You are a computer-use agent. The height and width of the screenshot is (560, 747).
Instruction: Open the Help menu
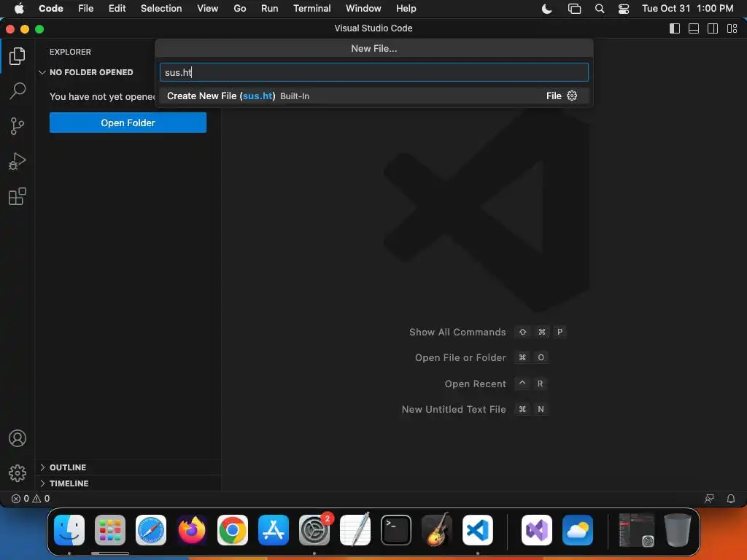coord(406,9)
